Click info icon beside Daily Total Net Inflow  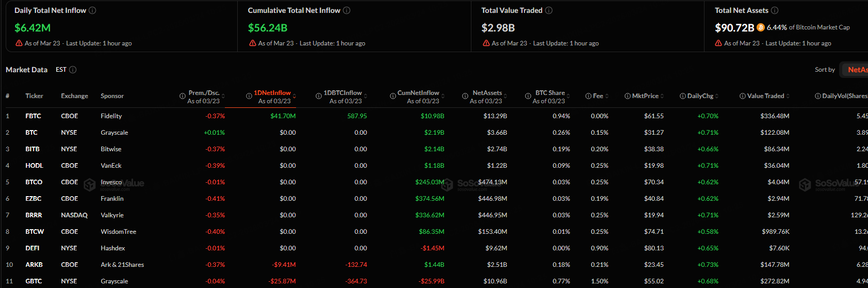pos(92,10)
